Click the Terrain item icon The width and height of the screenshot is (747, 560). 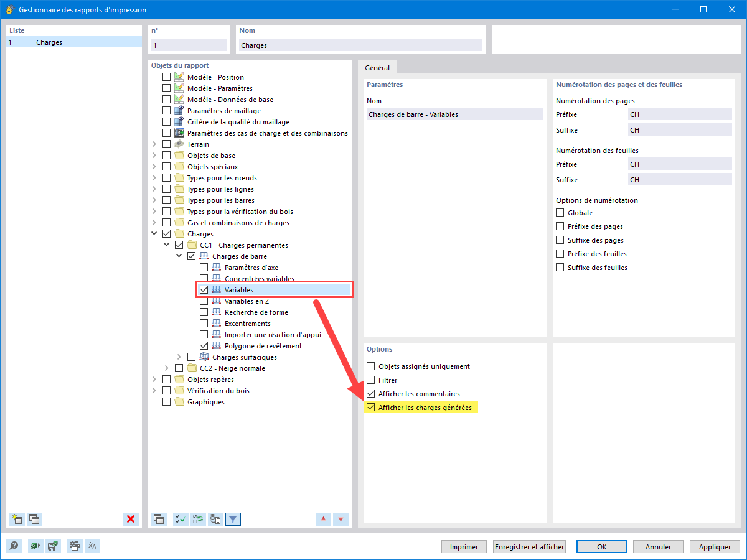click(x=179, y=144)
